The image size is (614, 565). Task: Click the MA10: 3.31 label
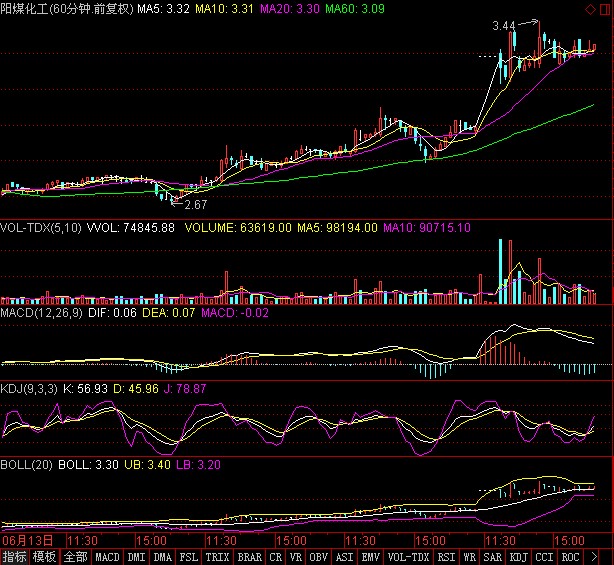224,9
